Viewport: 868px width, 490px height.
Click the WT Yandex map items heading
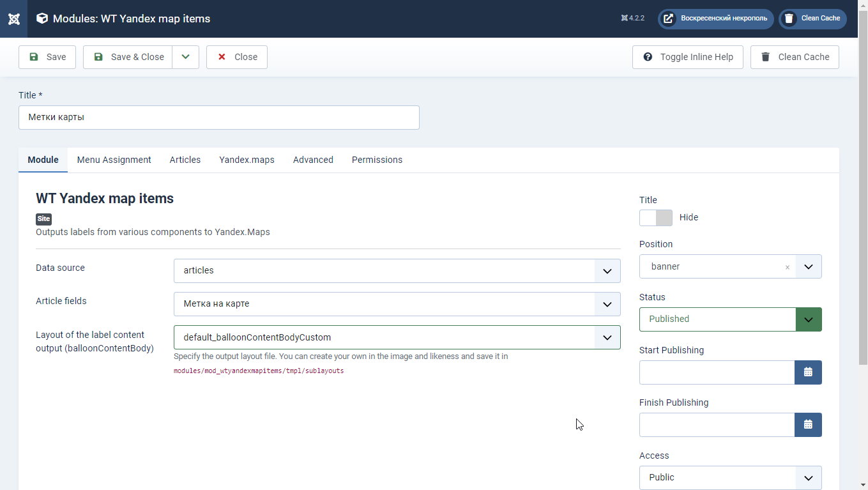(x=105, y=199)
